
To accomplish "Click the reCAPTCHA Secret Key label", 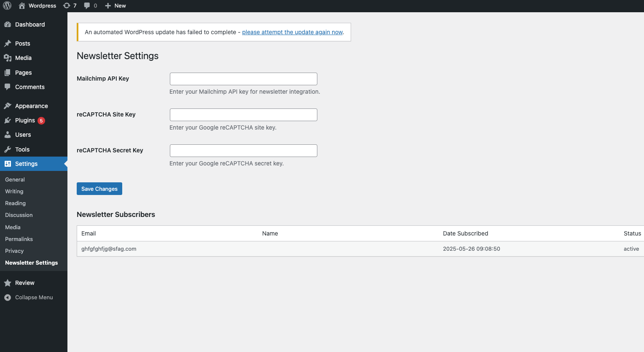I will point(110,150).
